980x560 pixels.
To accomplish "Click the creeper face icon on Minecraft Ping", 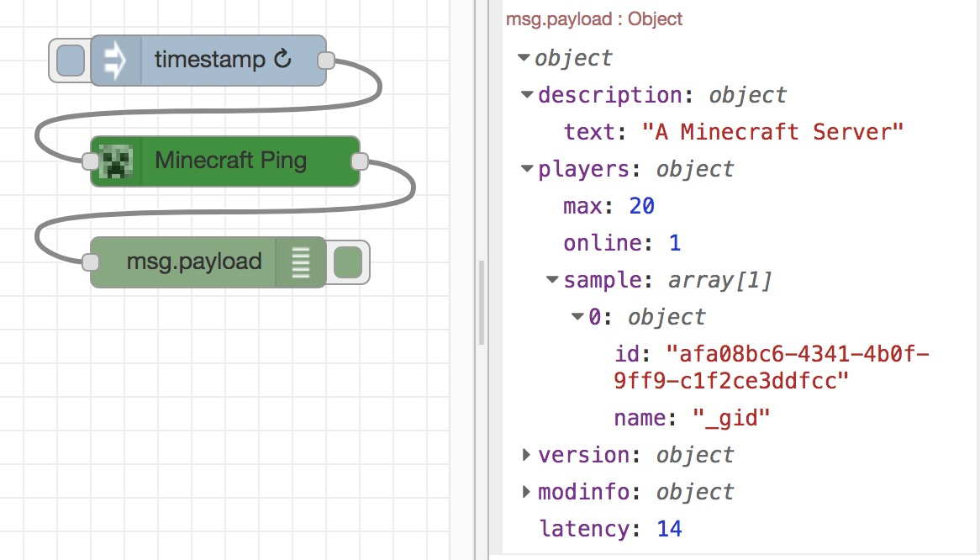I will [x=116, y=161].
